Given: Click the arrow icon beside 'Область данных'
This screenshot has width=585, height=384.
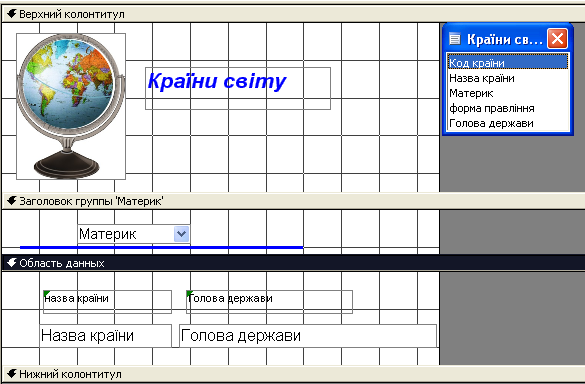Looking at the screenshot, I should pyautogui.click(x=12, y=263).
